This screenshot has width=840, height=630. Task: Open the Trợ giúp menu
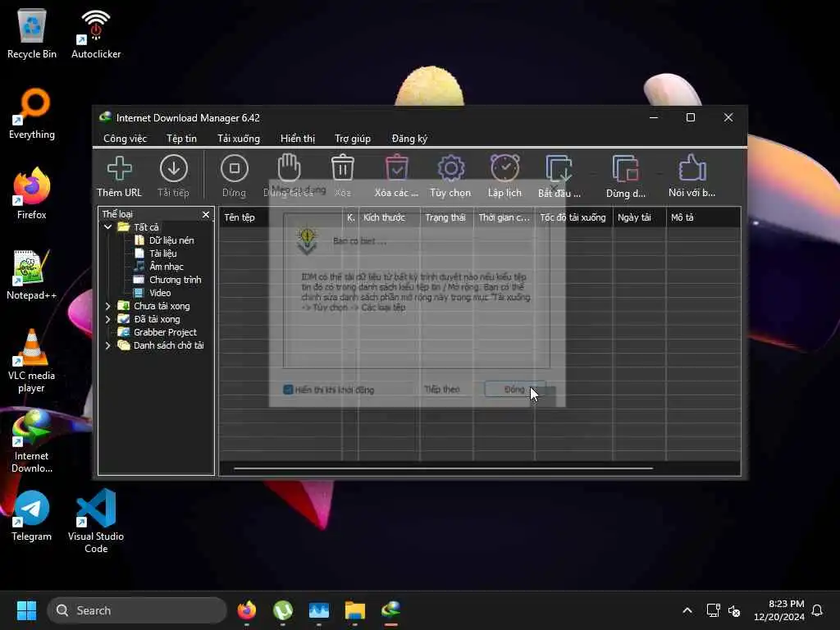pyautogui.click(x=353, y=138)
